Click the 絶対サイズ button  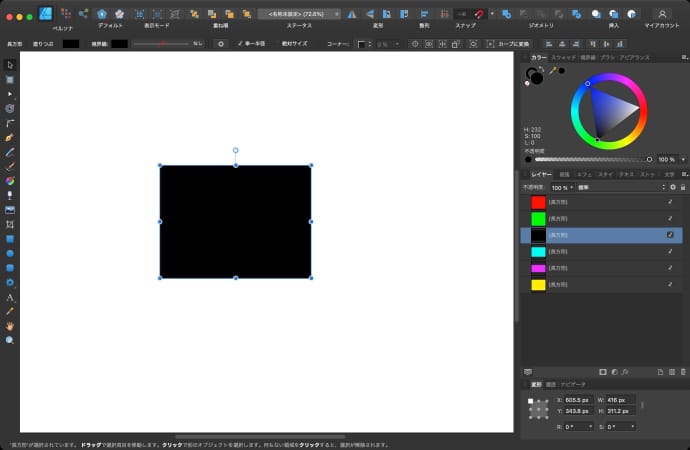click(x=294, y=44)
